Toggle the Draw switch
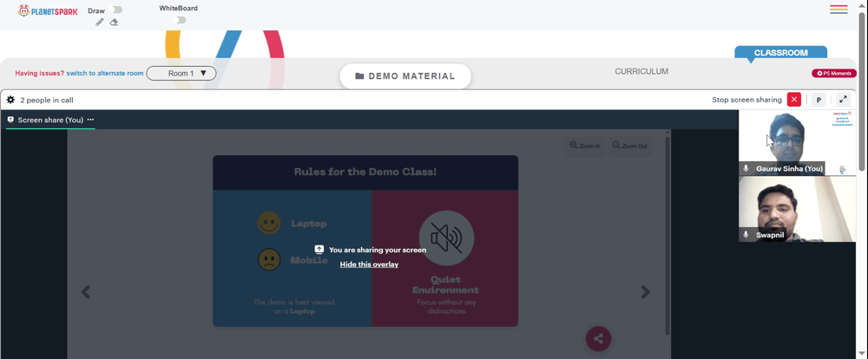 (x=115, y=10)
